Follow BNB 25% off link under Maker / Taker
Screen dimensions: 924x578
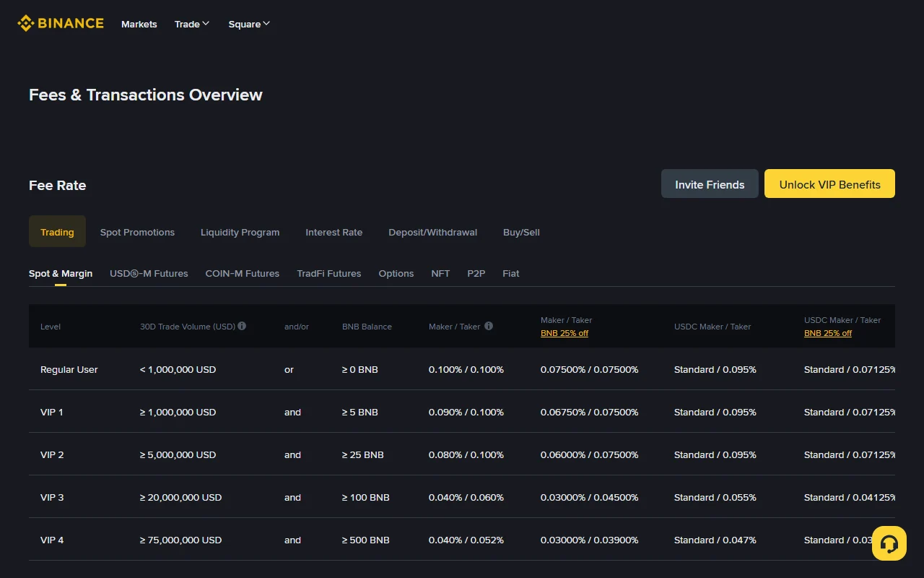pyautogui.click(x=564, y=333)
